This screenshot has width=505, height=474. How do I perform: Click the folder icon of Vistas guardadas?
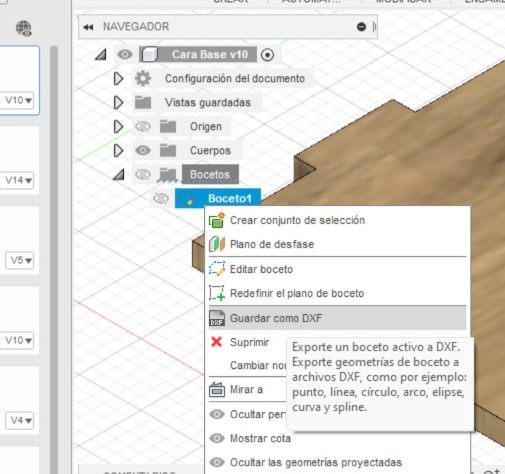tap(143, 102)
